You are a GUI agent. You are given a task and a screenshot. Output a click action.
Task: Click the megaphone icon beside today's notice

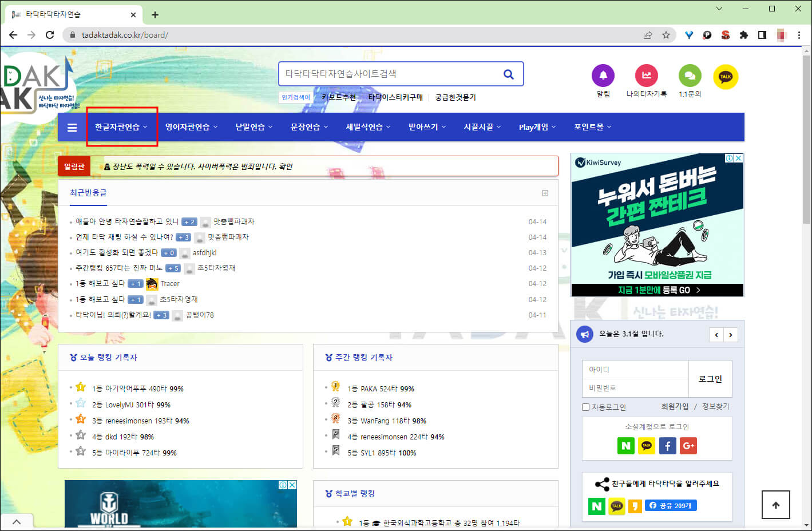[x=584, y=334]
